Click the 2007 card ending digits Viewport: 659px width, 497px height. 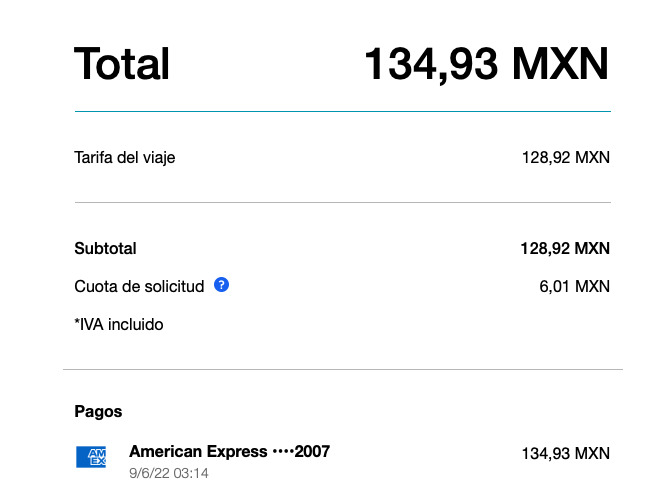click(x=312, y=452)
